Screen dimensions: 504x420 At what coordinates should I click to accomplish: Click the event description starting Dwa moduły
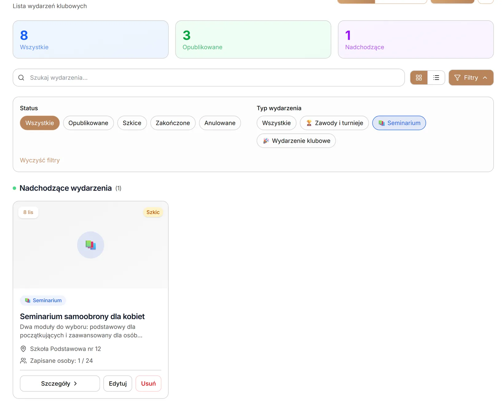(81, 331)
